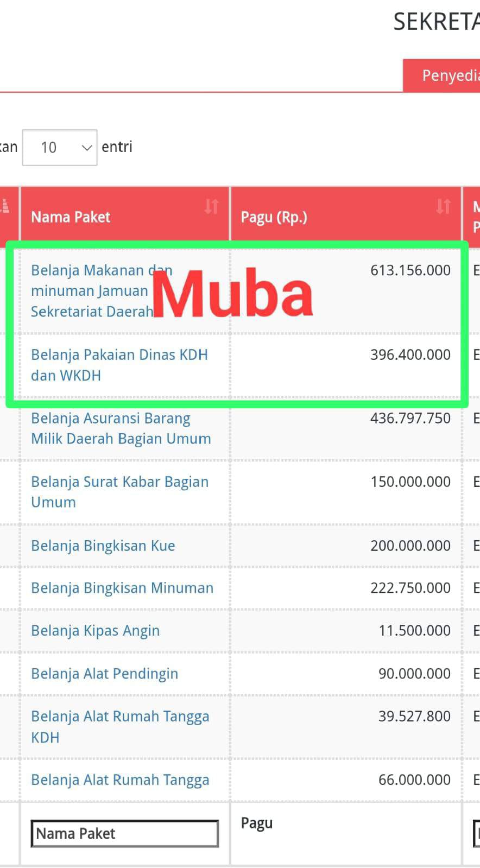Open Belanja Bingkisan Minuman link
Image resolution: width=480 pixels, height=868 pixels.
[122, 588]
